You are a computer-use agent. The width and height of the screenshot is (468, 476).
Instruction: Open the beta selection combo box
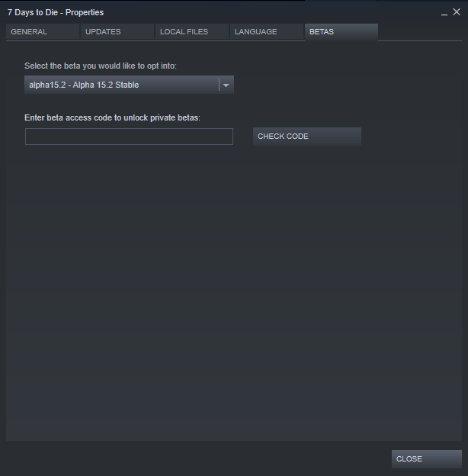129,85
